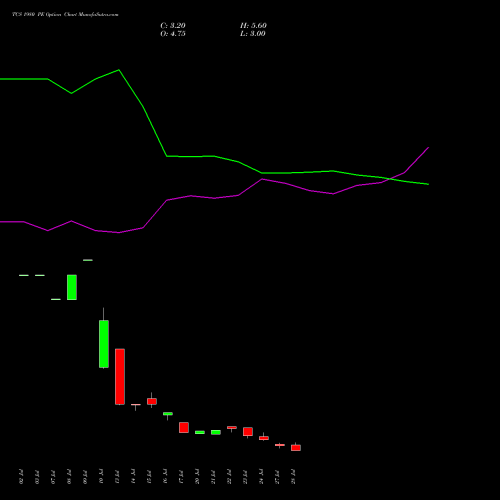Click the close price value C: 3.20
Image resolution: width=500 pixels, height=500 pixels.
(x=173, y=26)
